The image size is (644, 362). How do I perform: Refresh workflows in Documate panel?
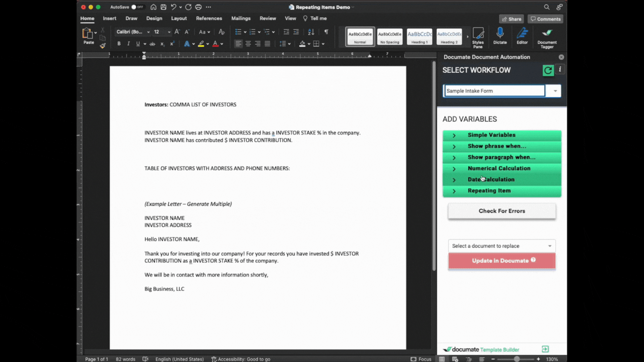point(548,70)
